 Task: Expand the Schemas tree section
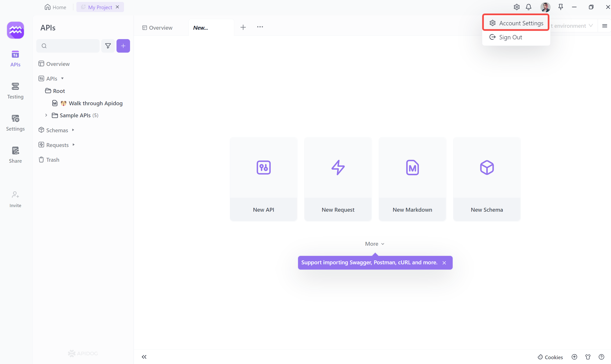pos(73,130)
